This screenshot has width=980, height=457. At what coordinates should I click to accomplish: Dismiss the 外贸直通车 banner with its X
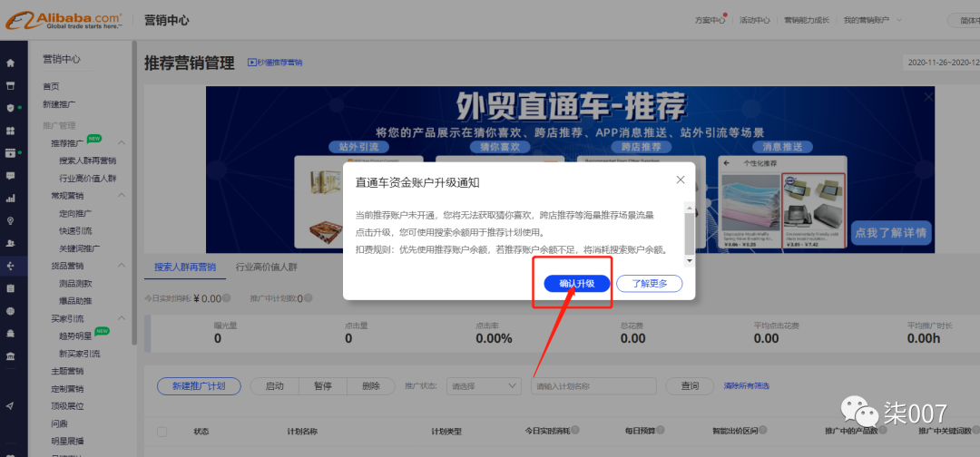click(x=929, y=97)
